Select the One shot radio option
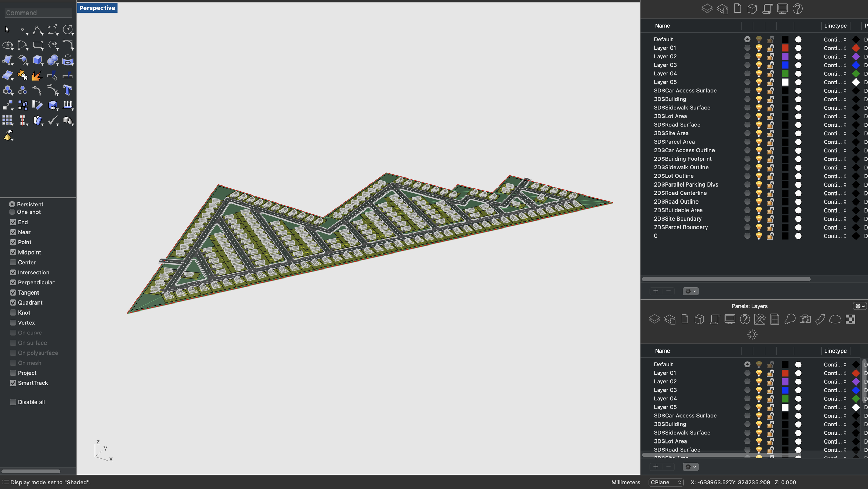This screenshot has height=489, width=868. pos(12,212)
